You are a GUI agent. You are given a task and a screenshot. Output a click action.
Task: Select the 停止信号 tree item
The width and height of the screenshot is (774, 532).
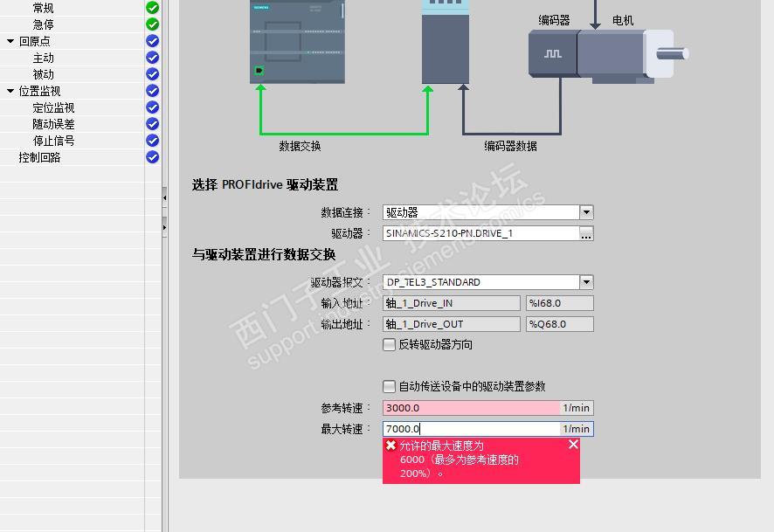pos(53,141)
